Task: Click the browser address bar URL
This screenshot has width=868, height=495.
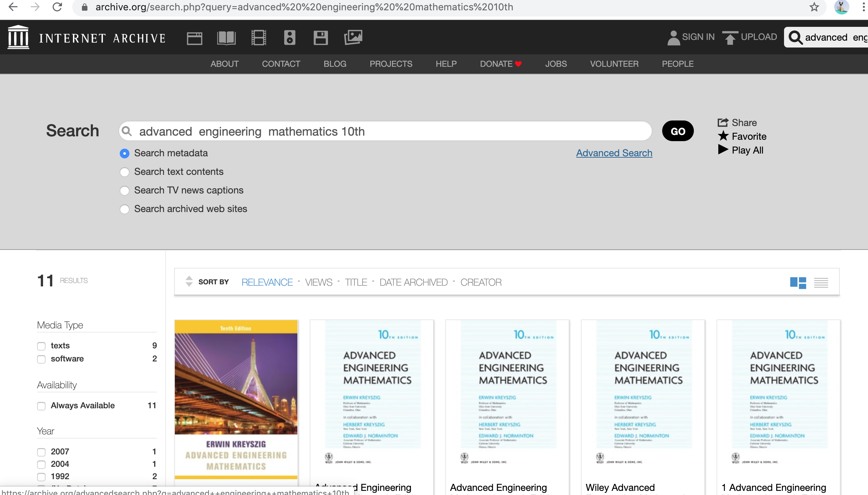Action: [x=304, y=7]
